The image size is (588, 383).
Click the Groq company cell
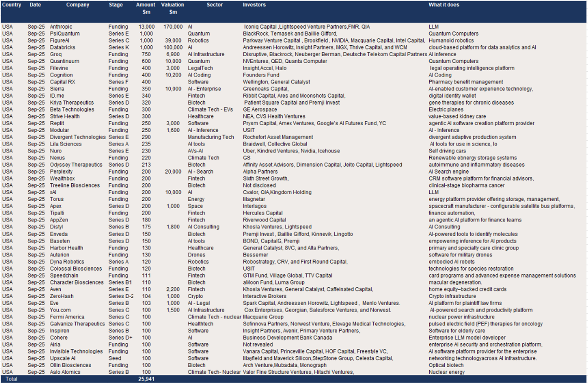(x=56, y=54)
